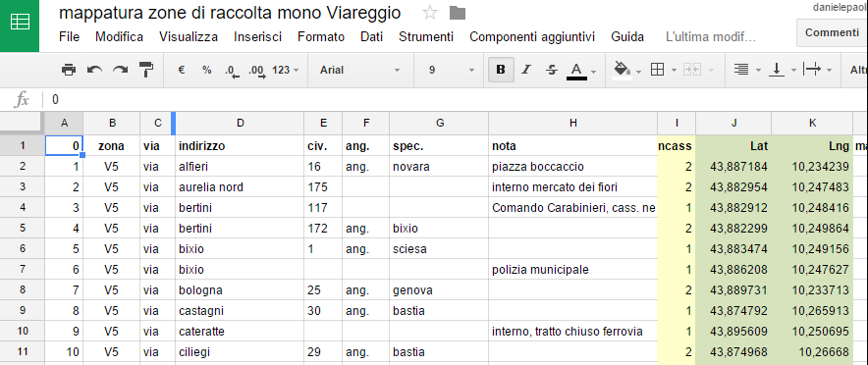This screenshot has width=868, height=365.
Task: Open the Inserisci menu
Action: pos(257,37)
